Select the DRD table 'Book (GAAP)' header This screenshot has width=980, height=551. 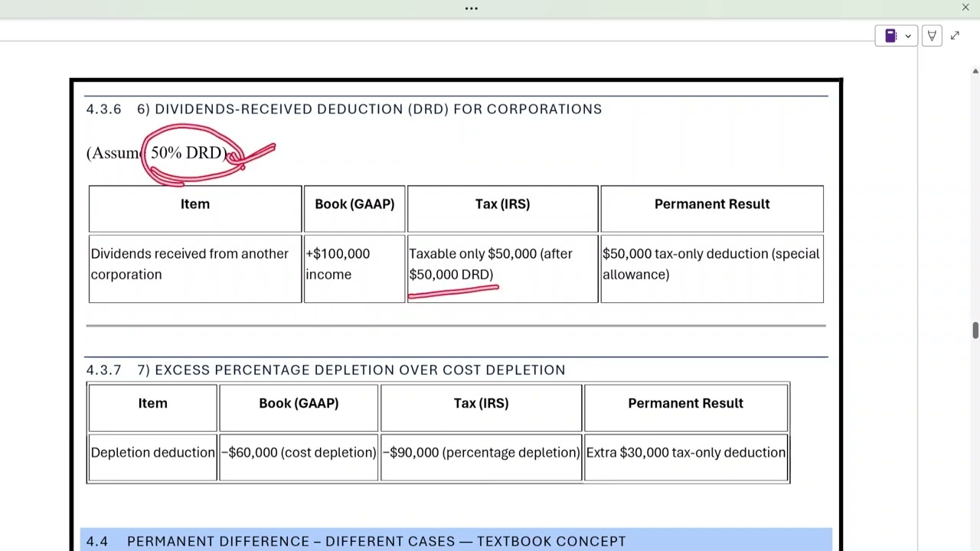coord(354,209)
